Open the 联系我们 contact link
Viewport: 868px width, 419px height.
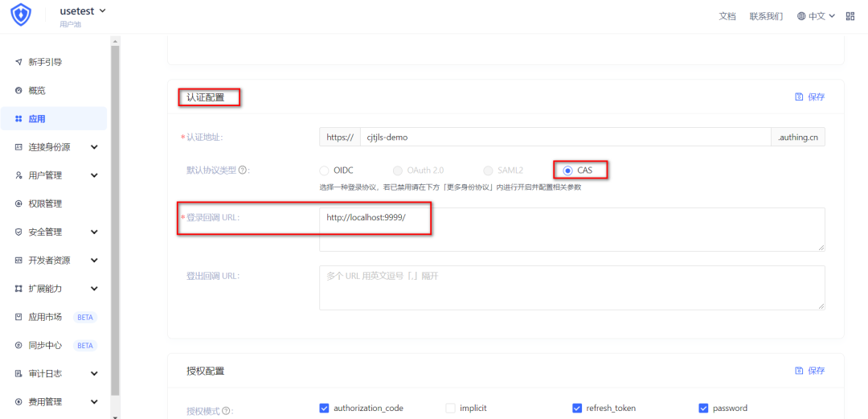point(766,16)
